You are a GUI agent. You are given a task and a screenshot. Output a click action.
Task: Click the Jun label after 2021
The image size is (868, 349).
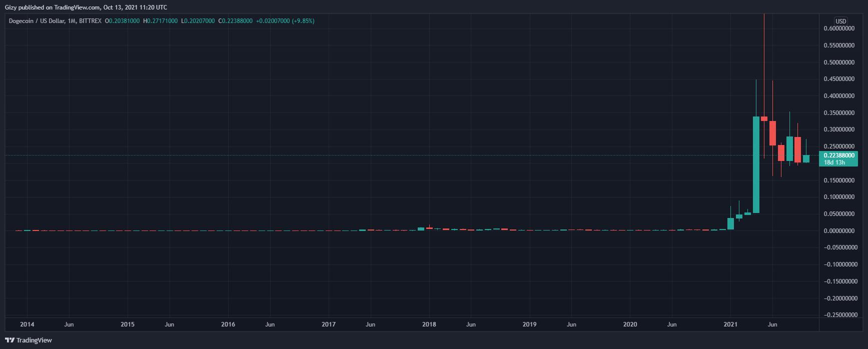click(x=772, y=324)
